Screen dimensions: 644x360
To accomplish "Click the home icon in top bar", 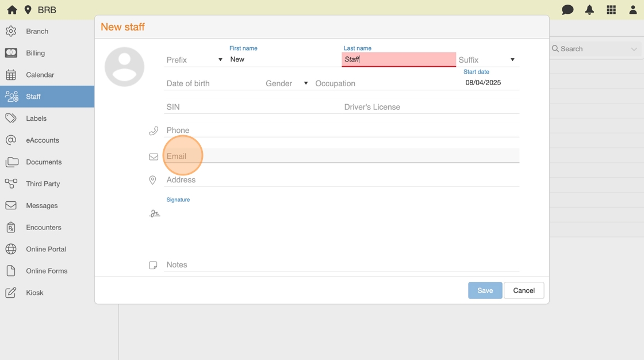I will click(x=11, y=10).
